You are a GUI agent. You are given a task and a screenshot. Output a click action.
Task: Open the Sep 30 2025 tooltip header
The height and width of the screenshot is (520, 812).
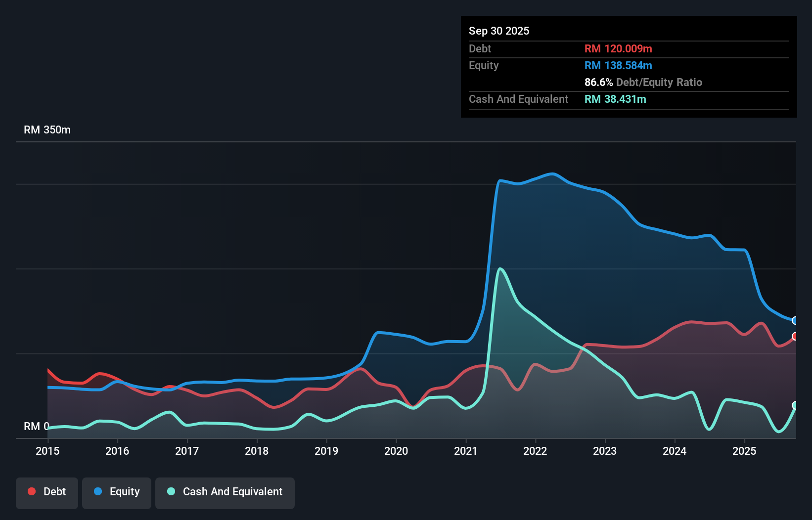tap(499, 31)
